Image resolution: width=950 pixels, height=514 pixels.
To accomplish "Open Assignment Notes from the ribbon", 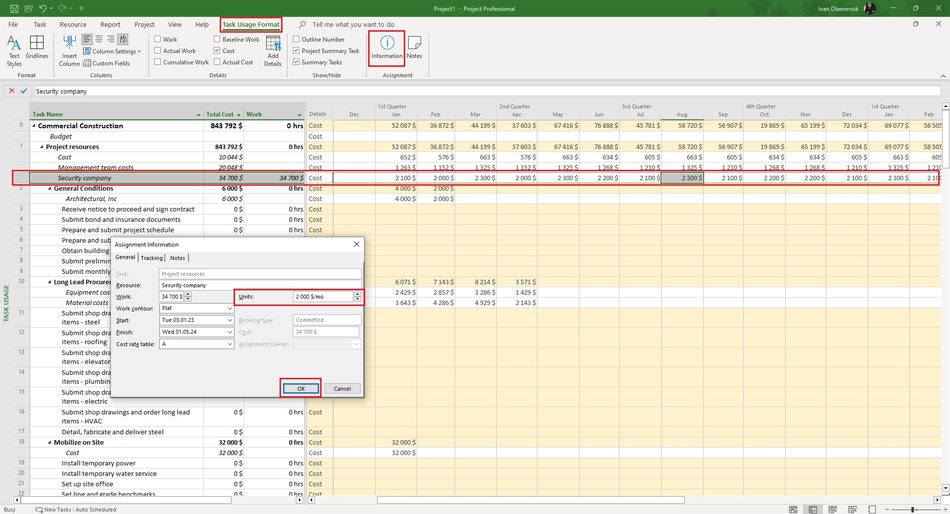I will [x=414, y=47].
